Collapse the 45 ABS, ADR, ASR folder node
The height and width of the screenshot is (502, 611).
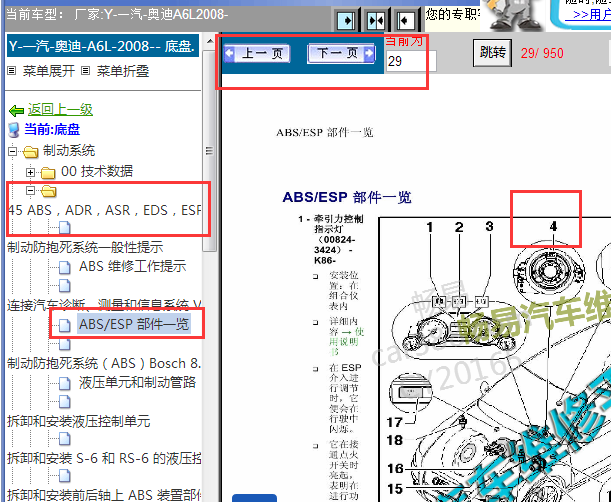30,191
